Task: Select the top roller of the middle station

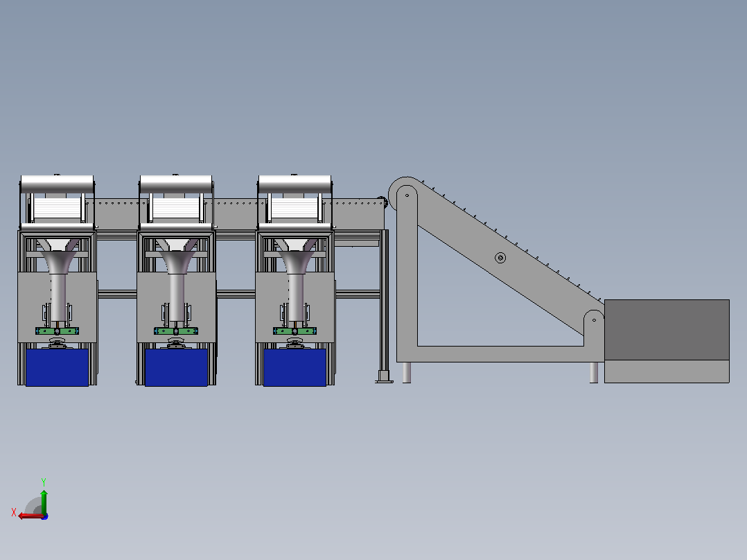Action: pyautogui.click(x=176, y=184)
